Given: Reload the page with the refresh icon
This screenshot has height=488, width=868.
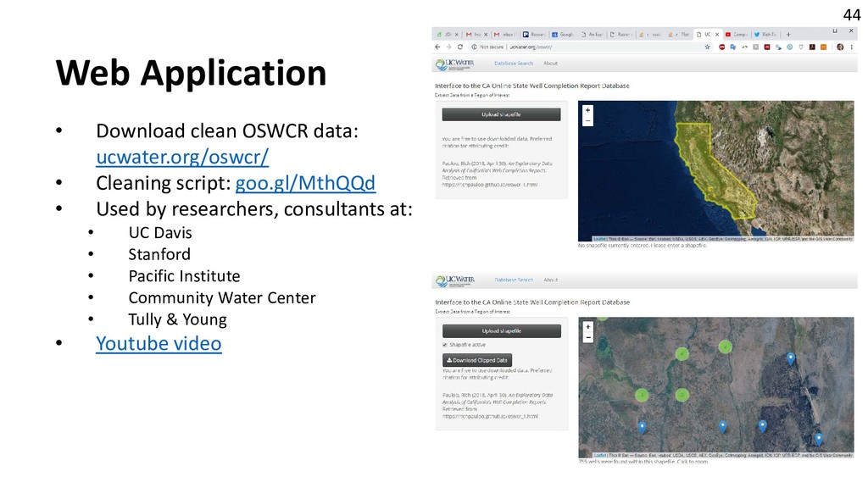Looking at the screenshot, I should (460, 47).
